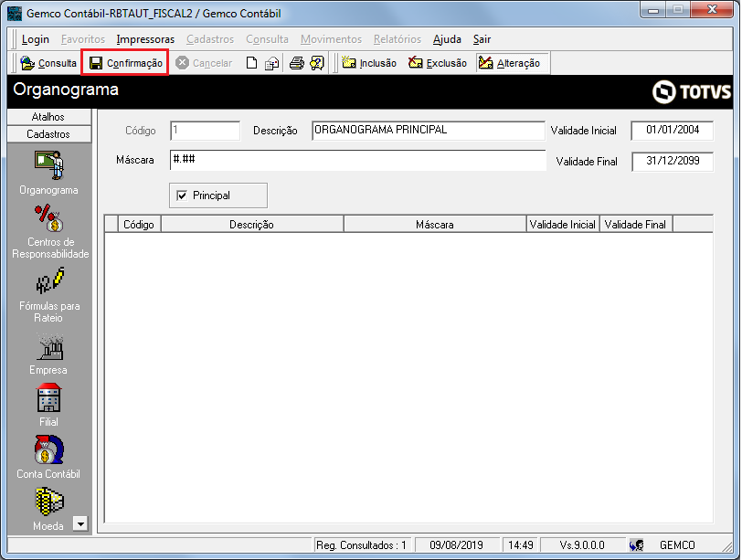Click the TOTVS logo
Screen dimensions: 742x560
692,91
